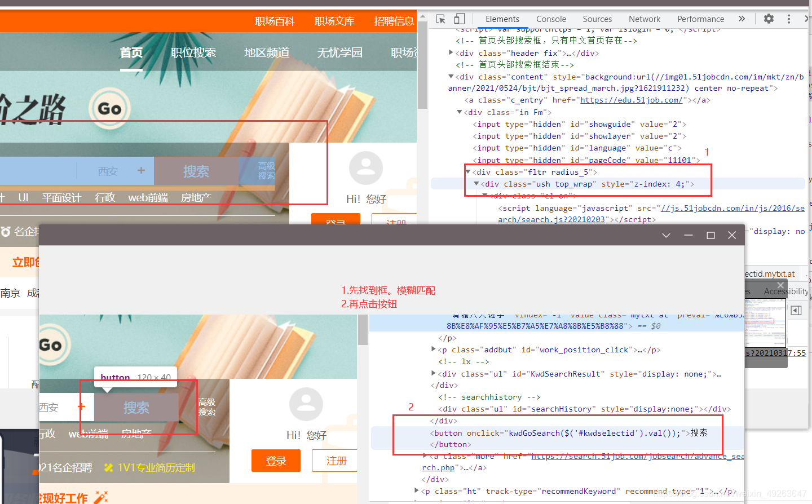This screenshot has height=504, width=812.
Task: Collapse the div class="ush top_wrap" node
Action: (x=476, y=183)
